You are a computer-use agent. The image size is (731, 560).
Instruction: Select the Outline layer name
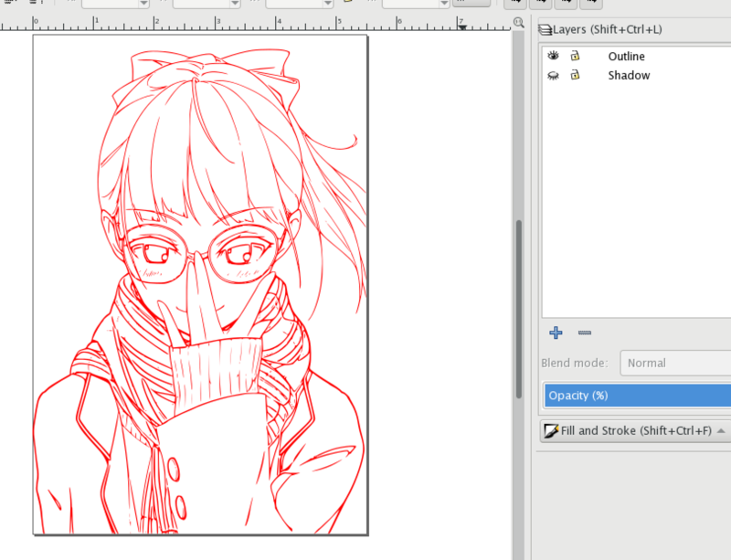pyautogui.click(x=626, y=57)
